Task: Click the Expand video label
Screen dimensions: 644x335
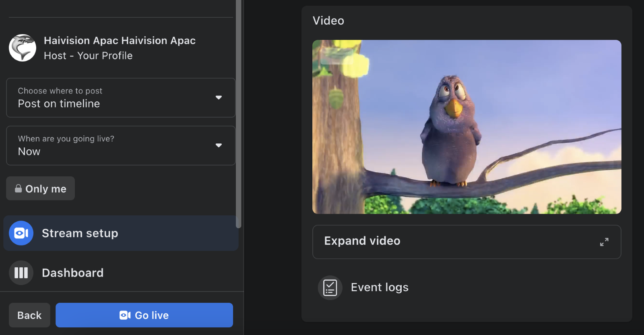Action: [x=362, y=241]
